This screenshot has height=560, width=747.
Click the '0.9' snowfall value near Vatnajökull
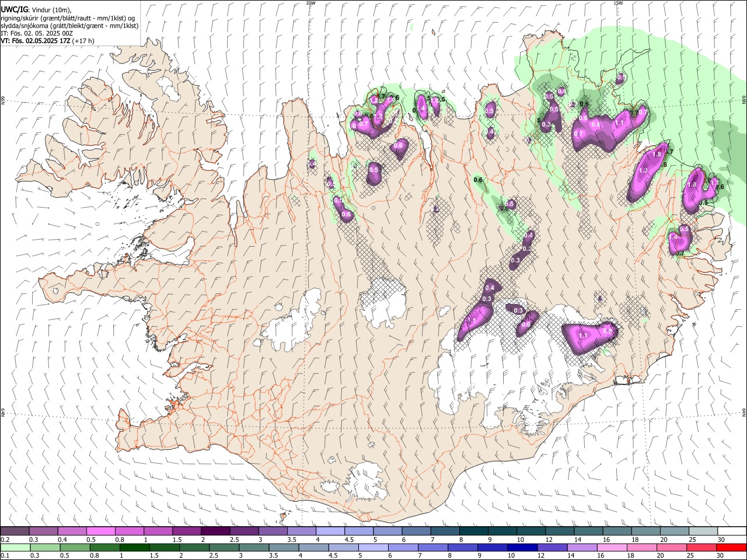coord(607,331)
